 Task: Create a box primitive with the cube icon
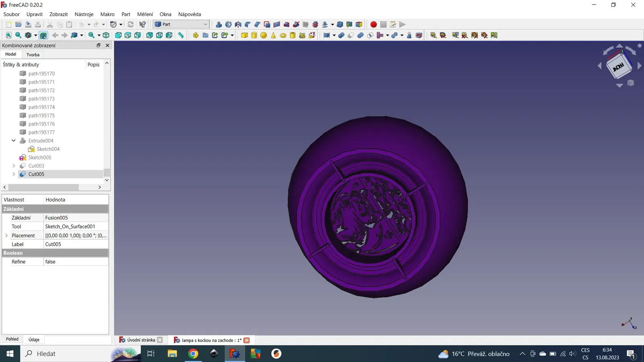[x=244, y=35]
